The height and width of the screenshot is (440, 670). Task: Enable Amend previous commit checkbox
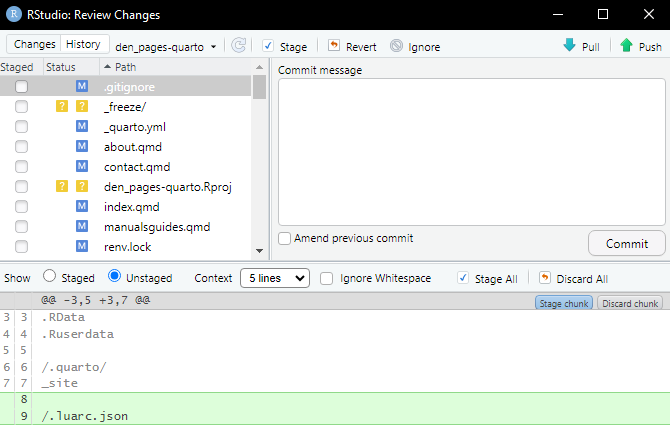pyautogui.click(x=285, y=239)
